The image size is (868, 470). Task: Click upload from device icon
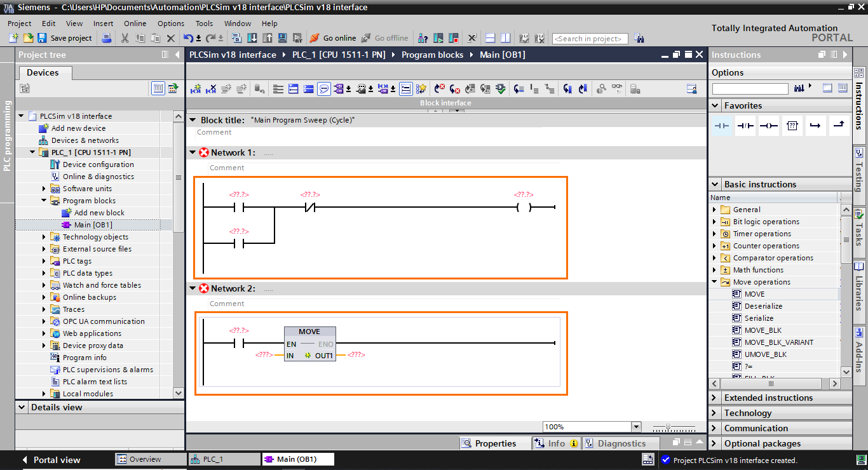coord(268,38)
